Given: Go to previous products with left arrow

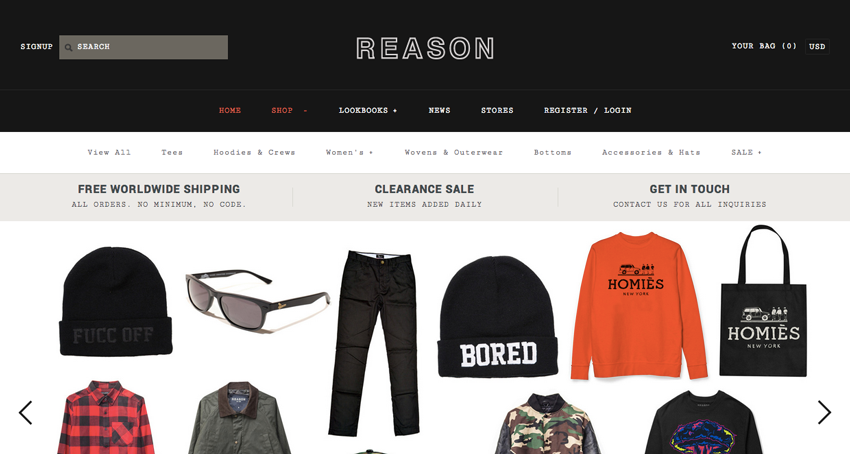Looking at the screenshot, I should (25, 413).
